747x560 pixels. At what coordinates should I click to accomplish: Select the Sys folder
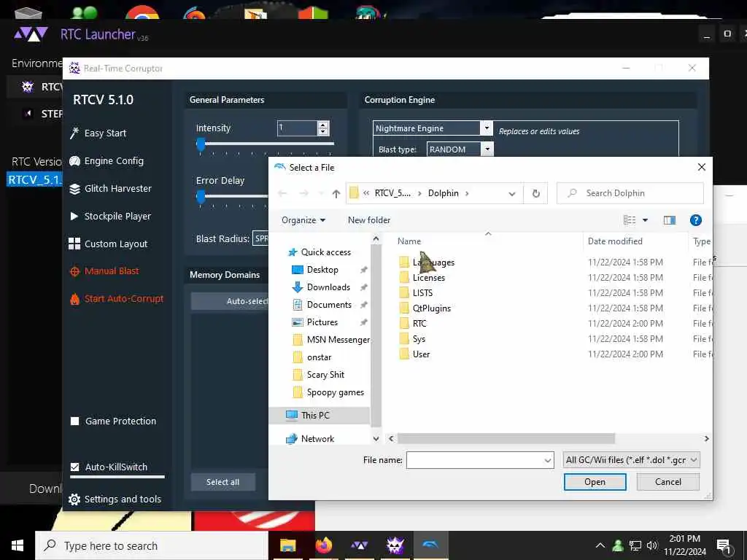click(419, 339)
